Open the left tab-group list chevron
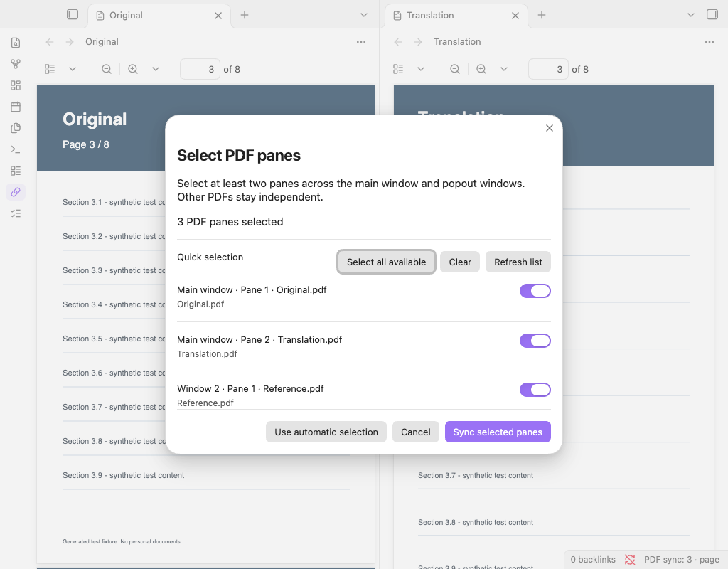This screenshot has height=569, width=728. 364,16
